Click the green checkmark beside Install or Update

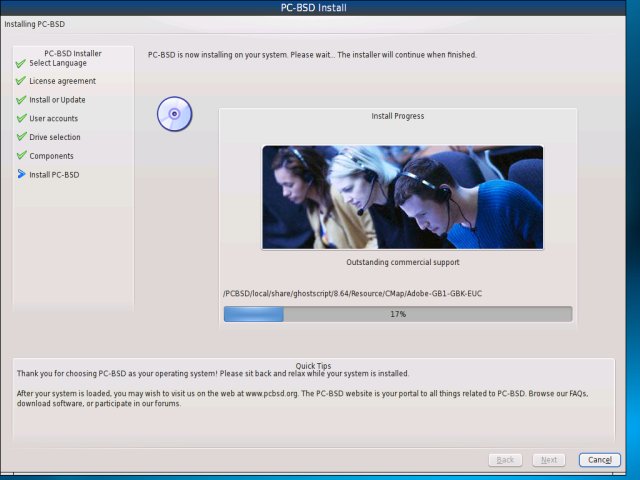tap(21, 100)
